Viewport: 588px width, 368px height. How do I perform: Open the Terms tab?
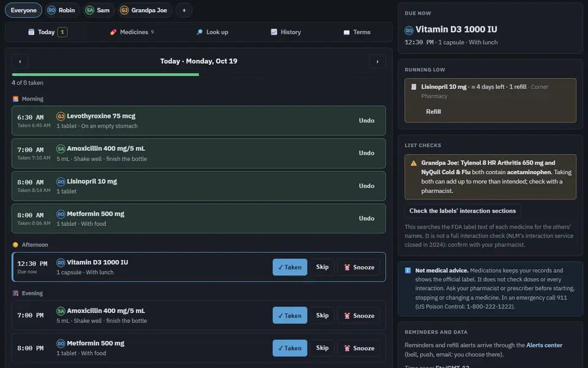click(357, 33)
